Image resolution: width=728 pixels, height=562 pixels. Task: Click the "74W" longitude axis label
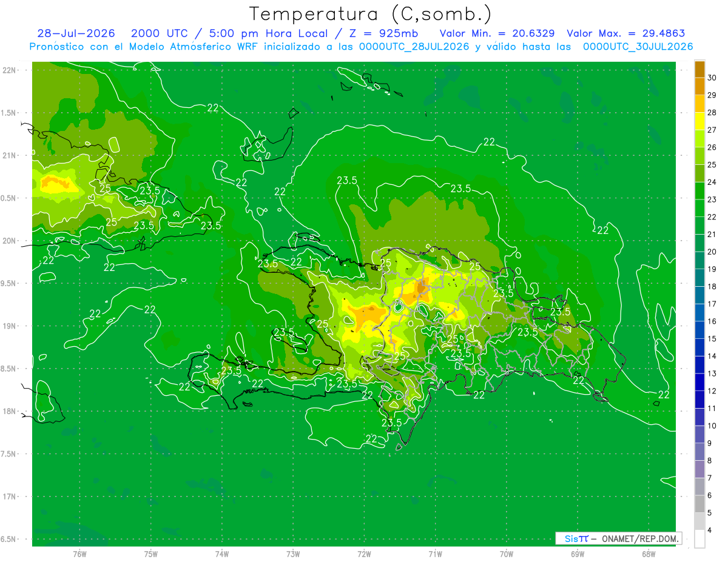point(222,554)
